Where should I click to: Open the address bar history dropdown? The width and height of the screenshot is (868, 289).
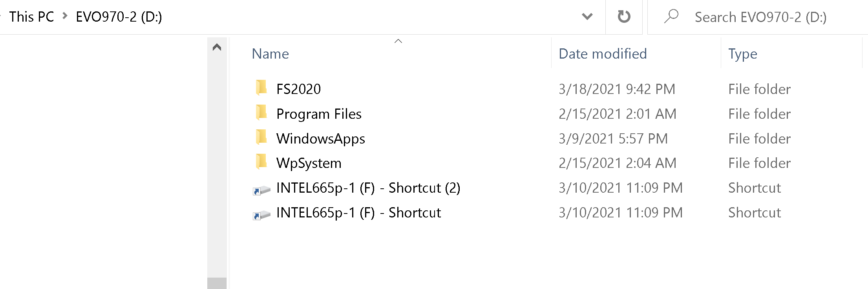(587, 17)
